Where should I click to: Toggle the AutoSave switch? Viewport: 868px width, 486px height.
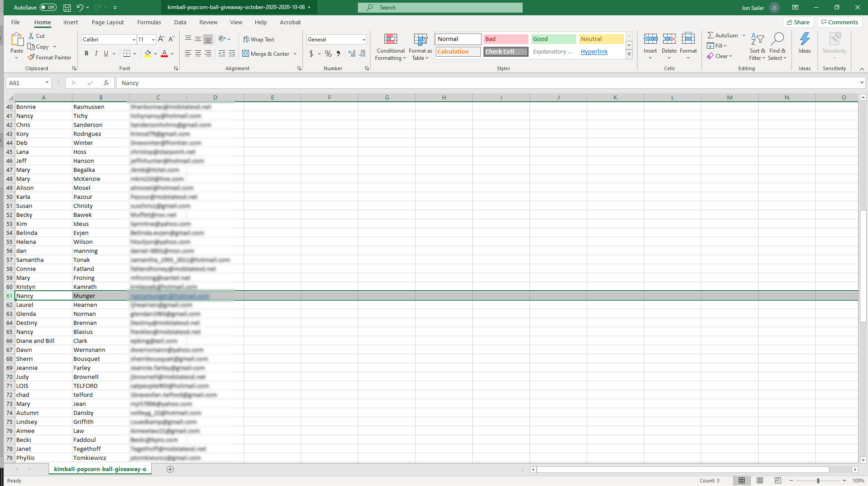point(48,8)
